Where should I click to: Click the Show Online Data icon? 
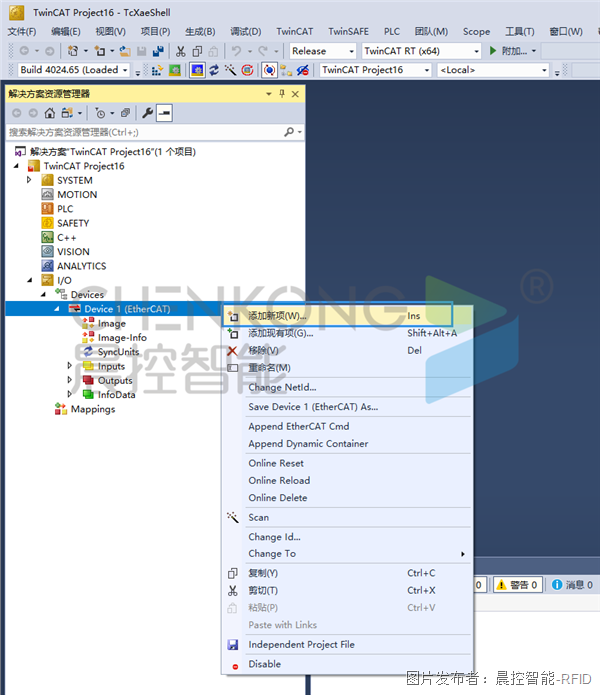[269, 70]
